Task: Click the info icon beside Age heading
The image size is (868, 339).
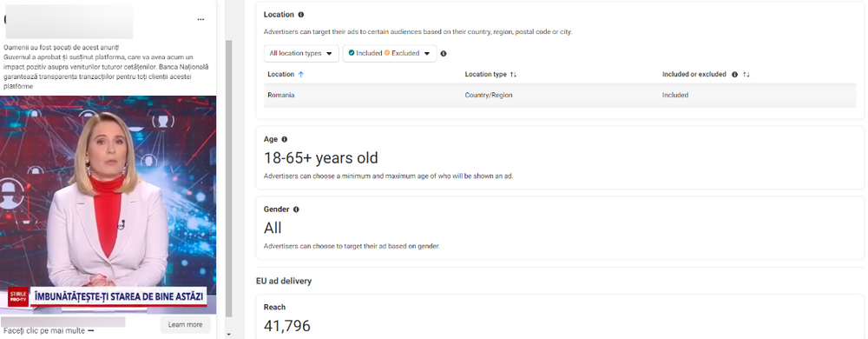Action: pyautogui.click(x=285, y=140)
